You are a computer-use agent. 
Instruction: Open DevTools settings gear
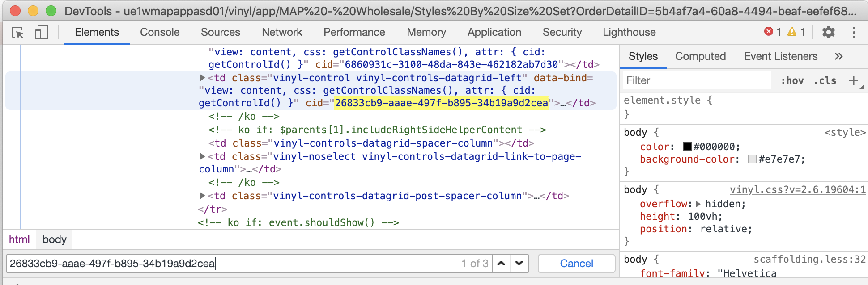tap(828, 32)
